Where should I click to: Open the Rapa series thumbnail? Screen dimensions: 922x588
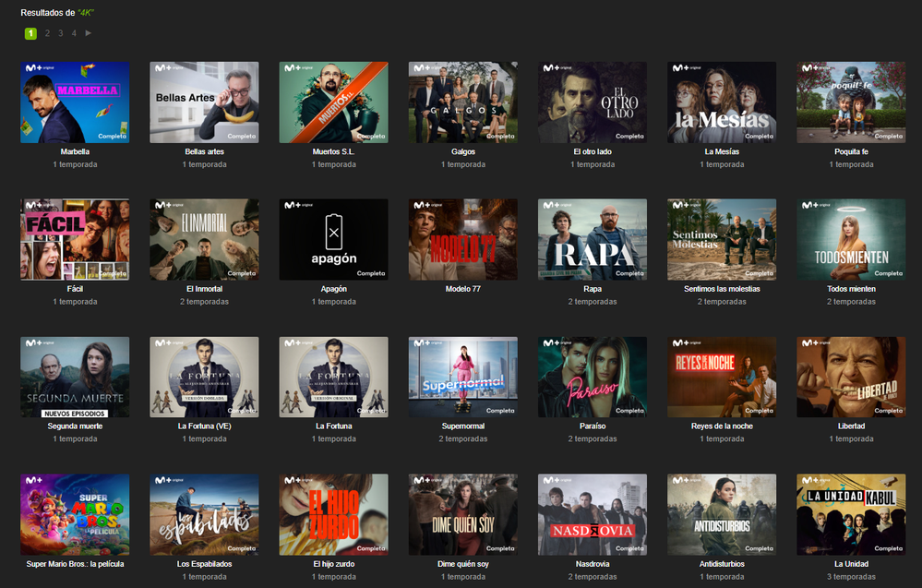(x=592, y=240)
